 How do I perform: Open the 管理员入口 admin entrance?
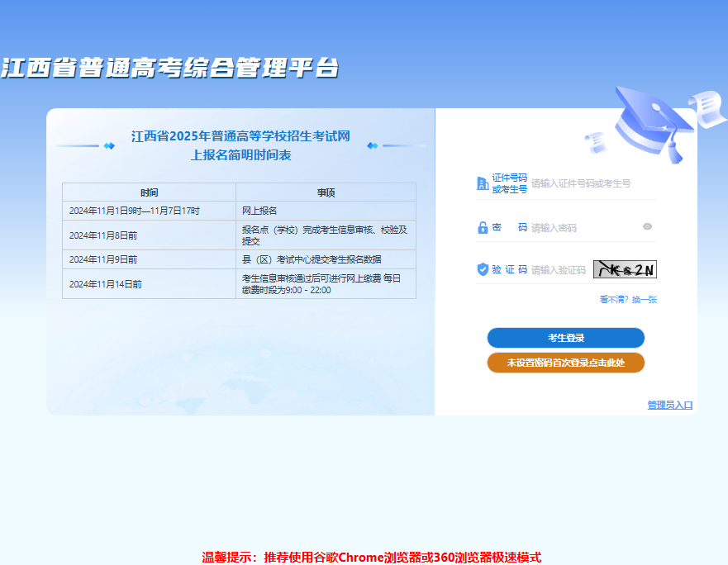pos(670,404)
